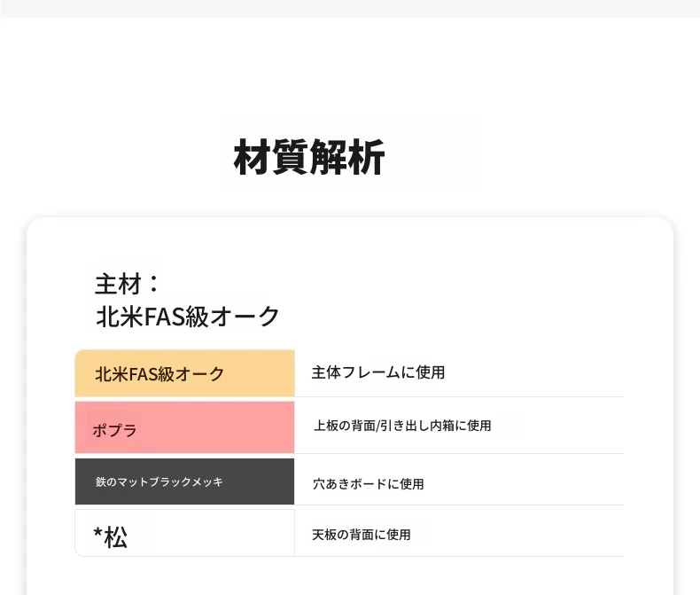Viewport: 700px width, 595px height.
Task: Click the 主材： label
Action: coord(128,284)
